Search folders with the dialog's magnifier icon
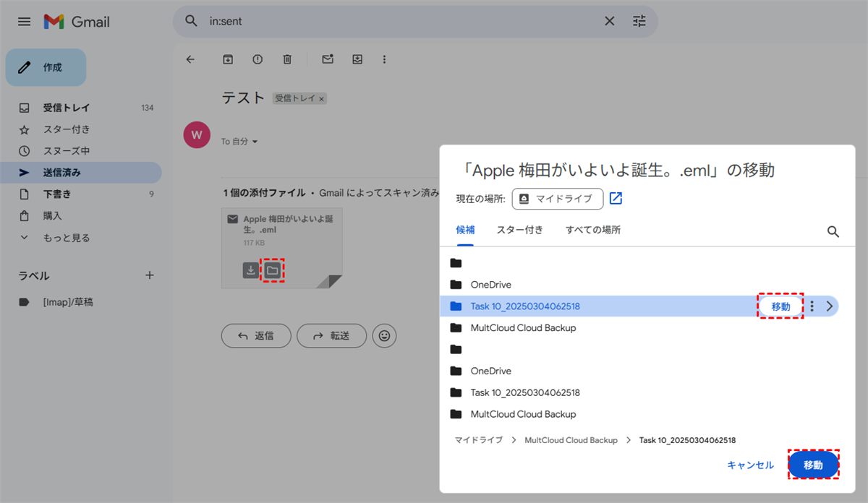 (x=833, y=231)
